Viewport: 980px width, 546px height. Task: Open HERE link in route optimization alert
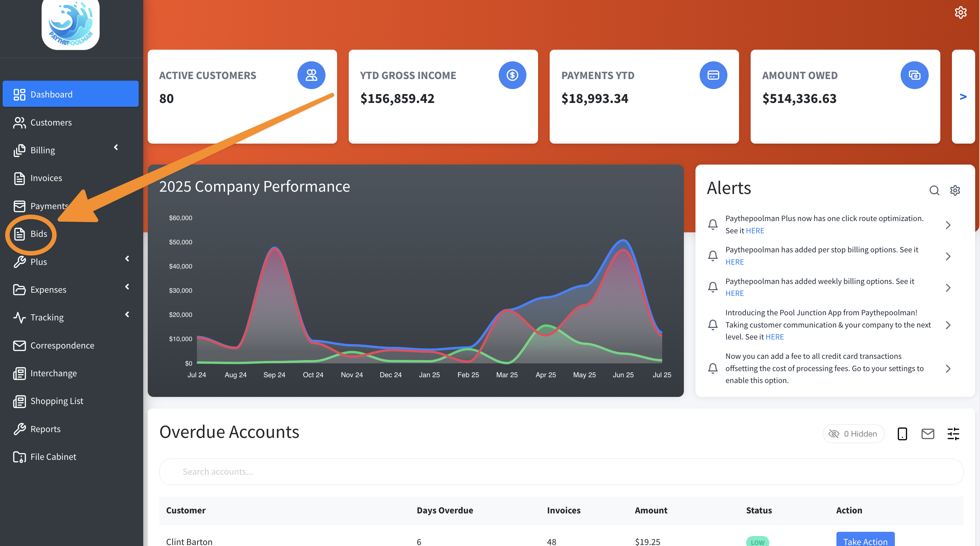tap(755, 231)
